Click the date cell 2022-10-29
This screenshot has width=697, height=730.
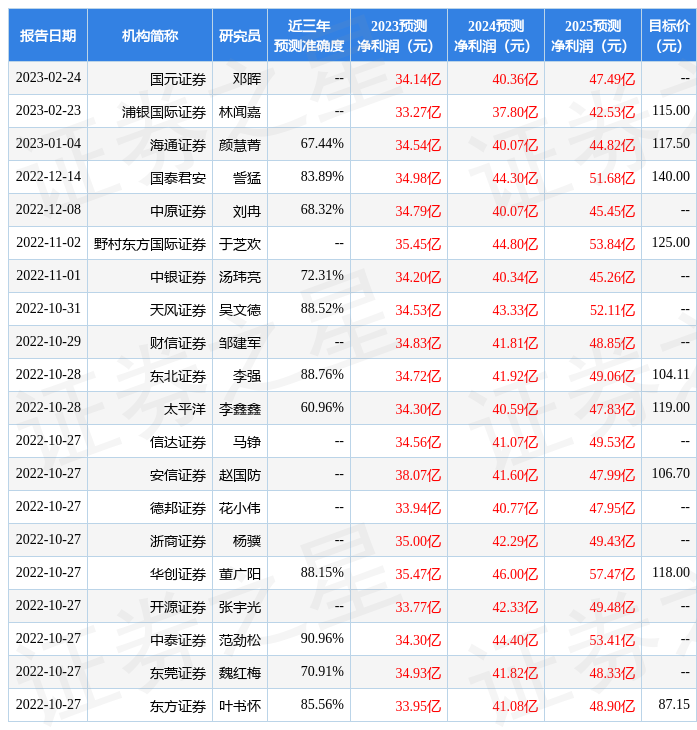tap(48, 342)
